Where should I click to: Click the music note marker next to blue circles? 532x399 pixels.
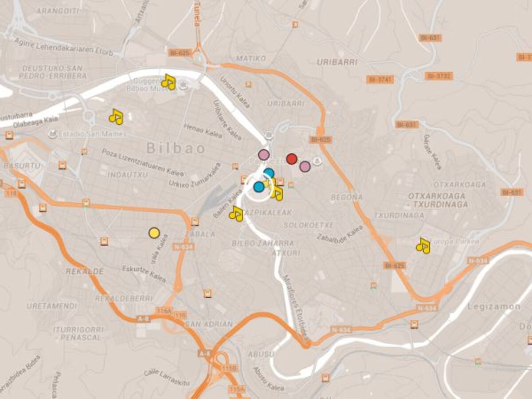click(277, 193)
